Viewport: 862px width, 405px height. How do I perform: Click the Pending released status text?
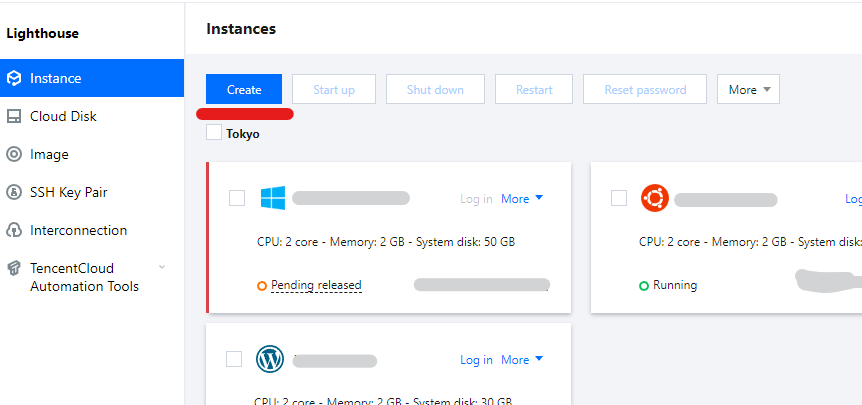click(316, 285)
